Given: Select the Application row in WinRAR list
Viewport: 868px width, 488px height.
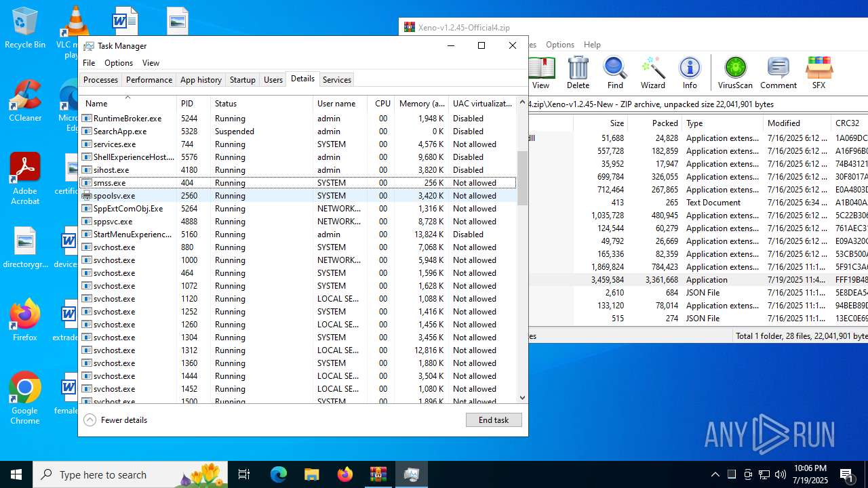Looking at the screenshot, I should pos(698,280).
